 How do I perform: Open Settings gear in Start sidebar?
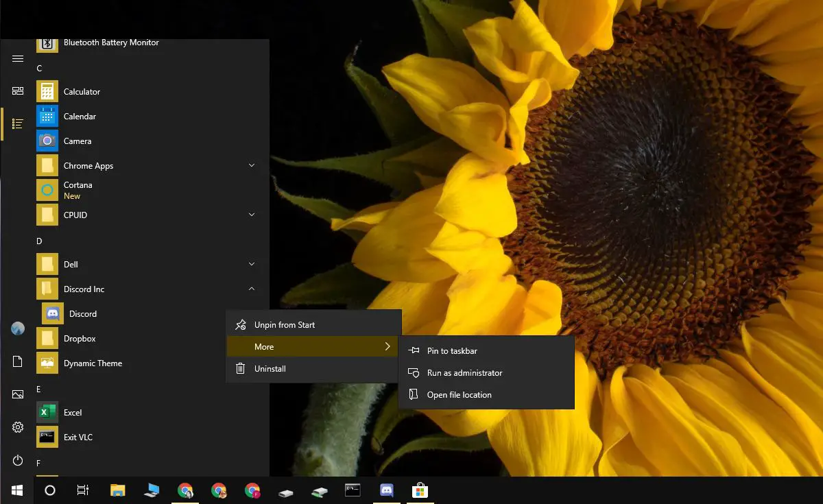[x=18, y=427]
